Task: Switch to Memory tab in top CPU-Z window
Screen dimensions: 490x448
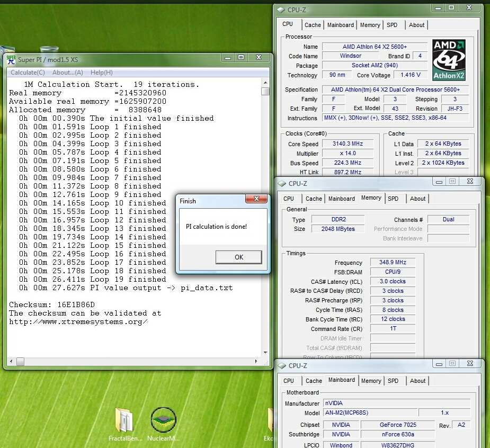Action: click(370, 25)
